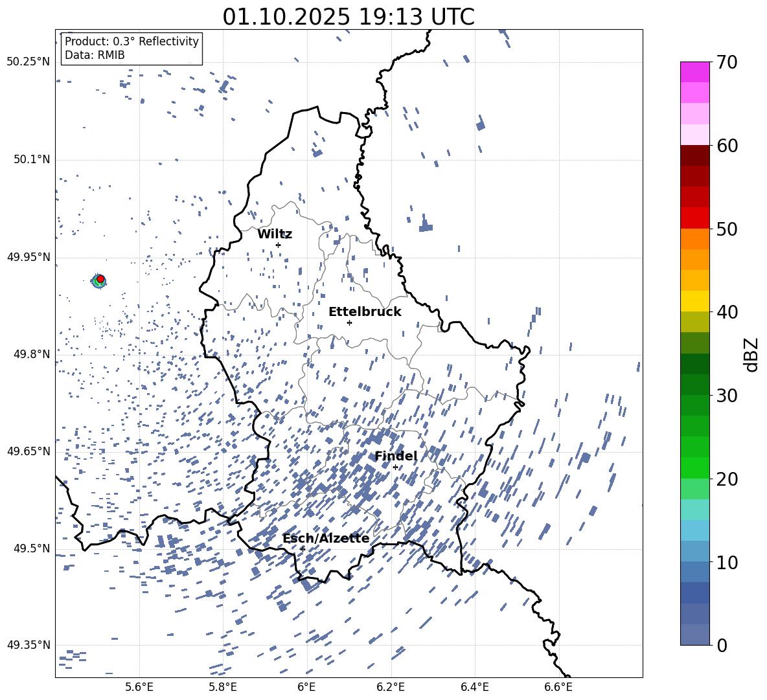Click the 49.95°N latitude label

click(29, 256)
